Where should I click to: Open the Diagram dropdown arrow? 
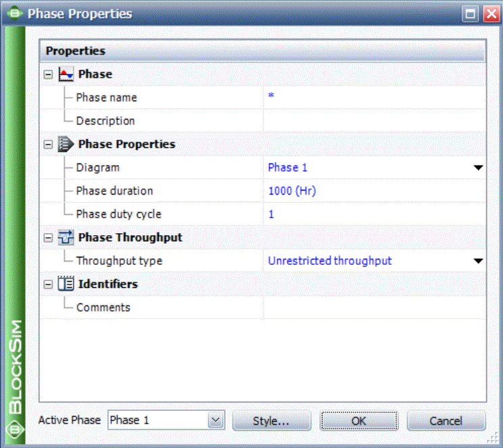click(x=478, y=168)
